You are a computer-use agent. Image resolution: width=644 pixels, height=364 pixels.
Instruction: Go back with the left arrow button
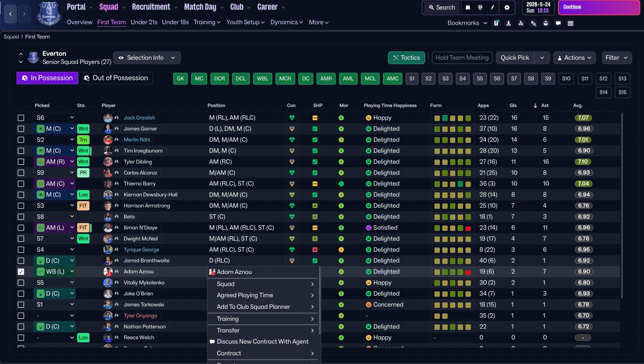[x=11, y=14]
